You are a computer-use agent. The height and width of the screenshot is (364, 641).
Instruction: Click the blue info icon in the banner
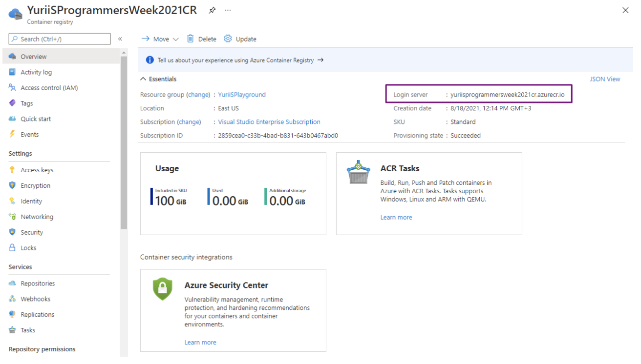(x=150, y=60)
